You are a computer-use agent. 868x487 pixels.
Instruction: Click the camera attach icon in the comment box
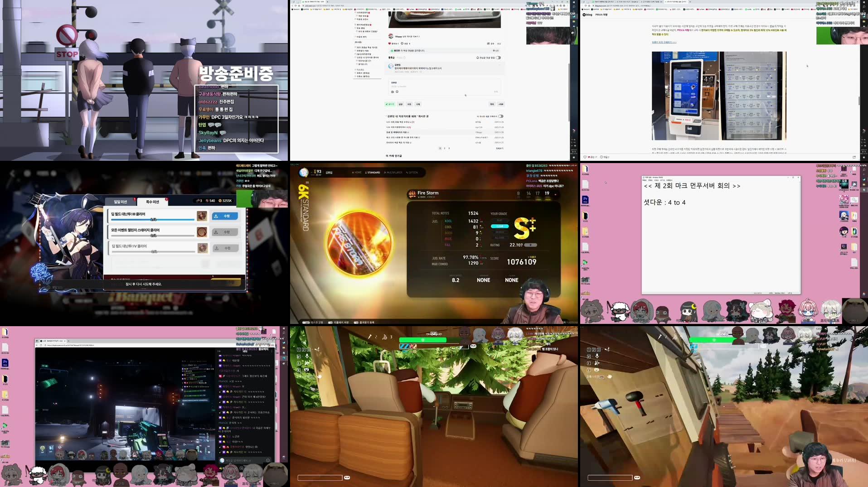click(x=393, y=92)
